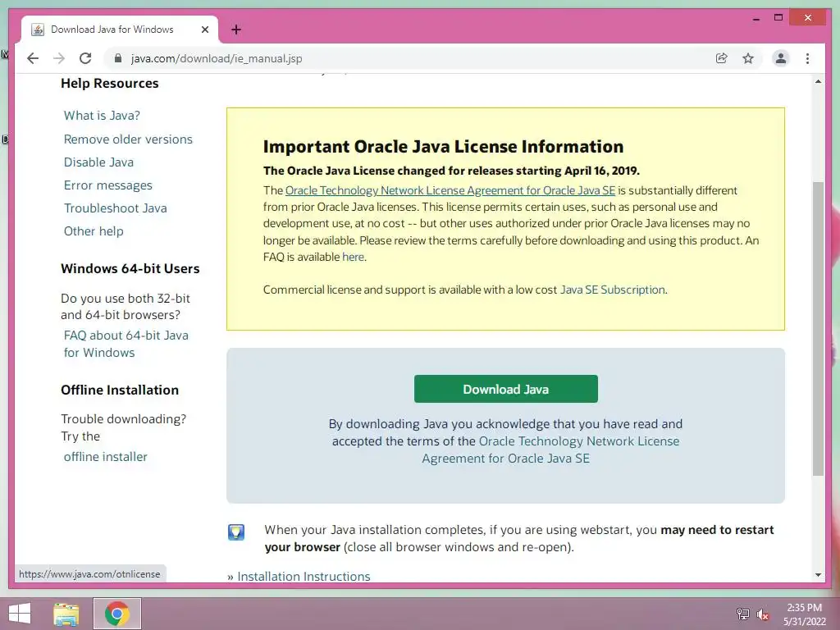840x630 pixels.
Task: Open the Oracle Technology Network License Agreement link in the yellow box
Action: pos(450,190)
